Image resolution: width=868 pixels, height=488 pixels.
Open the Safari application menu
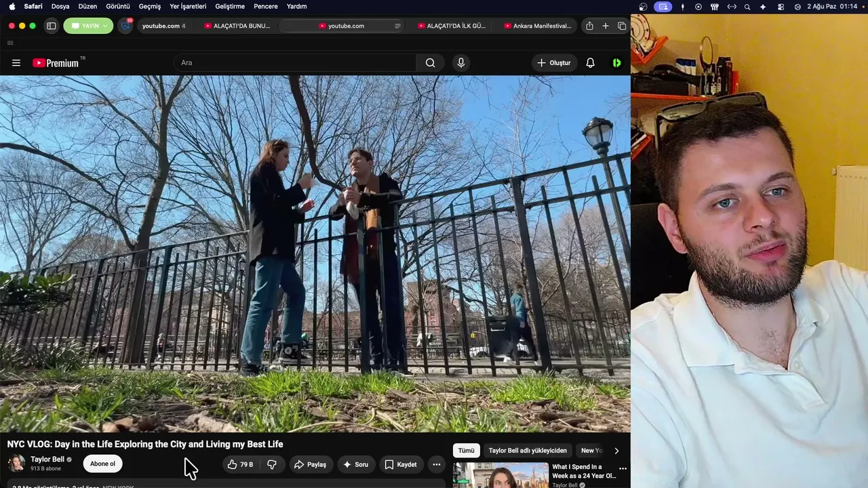coord(33,6)
